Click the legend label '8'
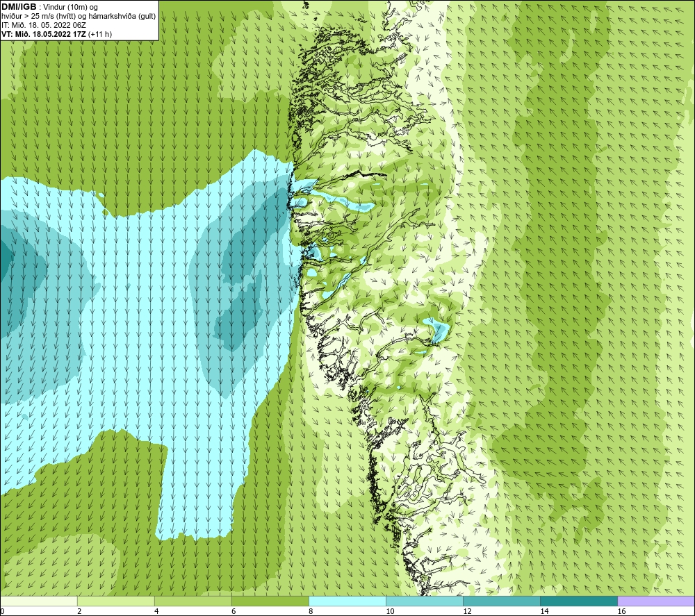The width and height of the screenshot is (695, 616). 310,612
